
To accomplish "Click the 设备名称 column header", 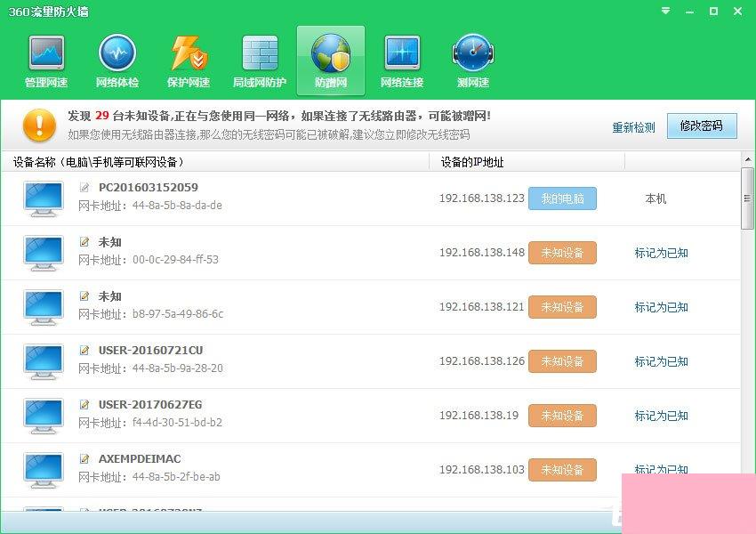I will [x=215, y=162].
